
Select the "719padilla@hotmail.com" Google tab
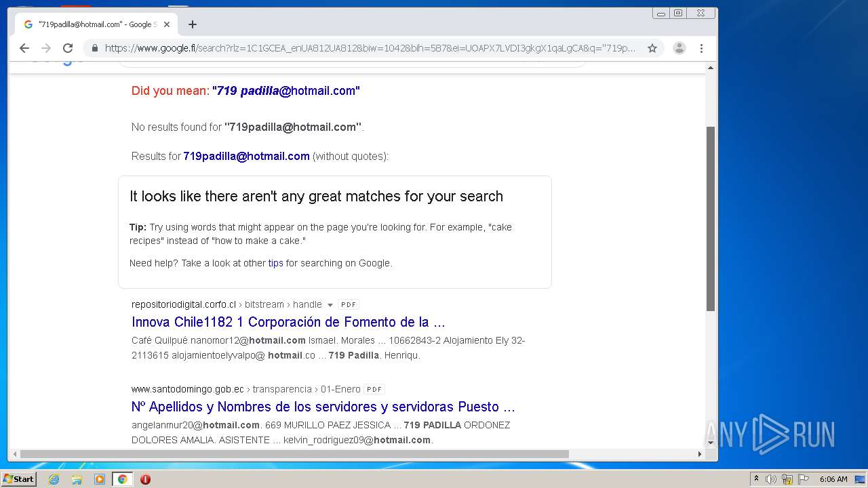[x=96, y=24]
